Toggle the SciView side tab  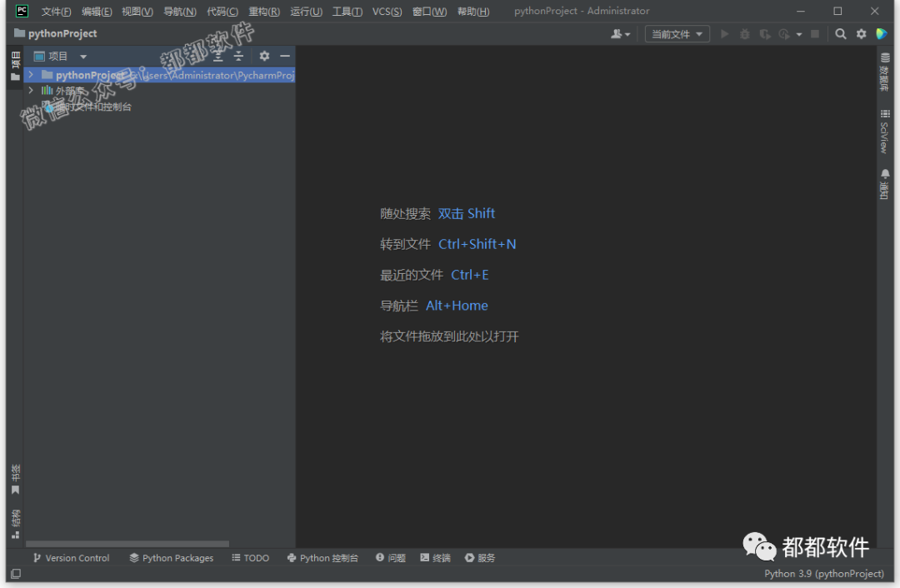tap(884, 132)
